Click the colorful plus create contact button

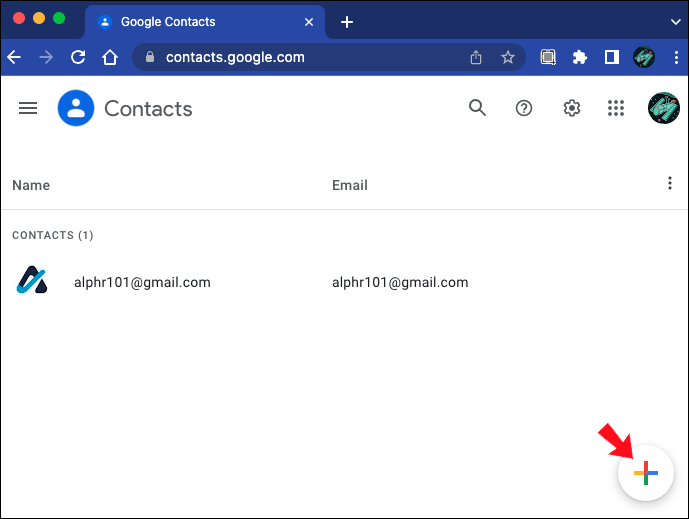pos(645,473)
